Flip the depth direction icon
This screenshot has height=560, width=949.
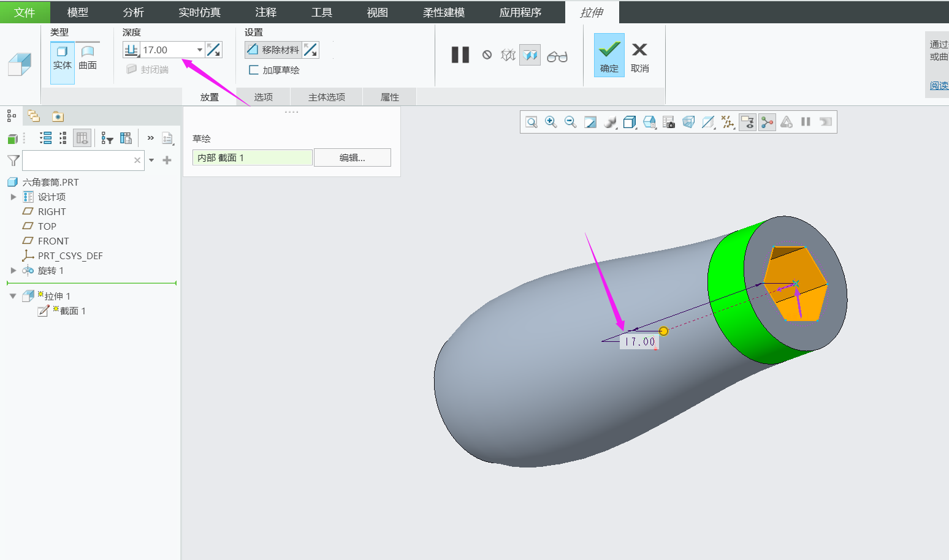pos(213,50)
